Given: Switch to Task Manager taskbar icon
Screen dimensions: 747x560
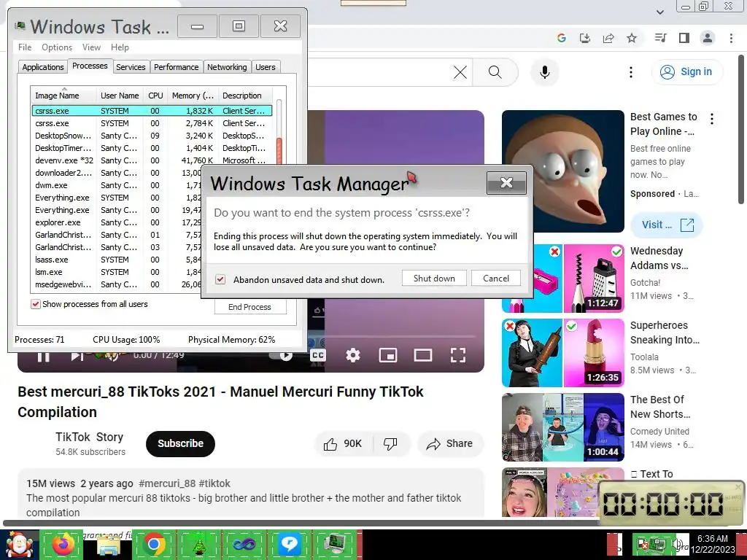Looking at the screenshot, I should pos(335,544).
